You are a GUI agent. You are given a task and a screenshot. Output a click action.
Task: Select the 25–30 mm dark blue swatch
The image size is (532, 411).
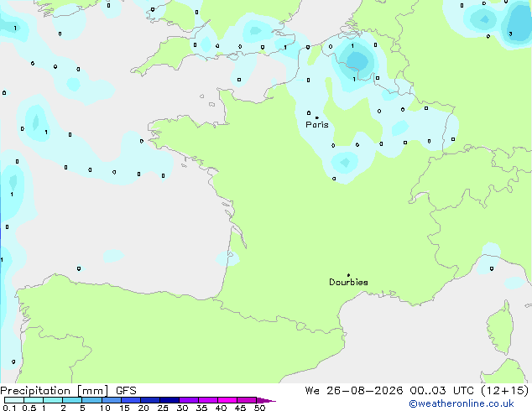click(169, 400)
